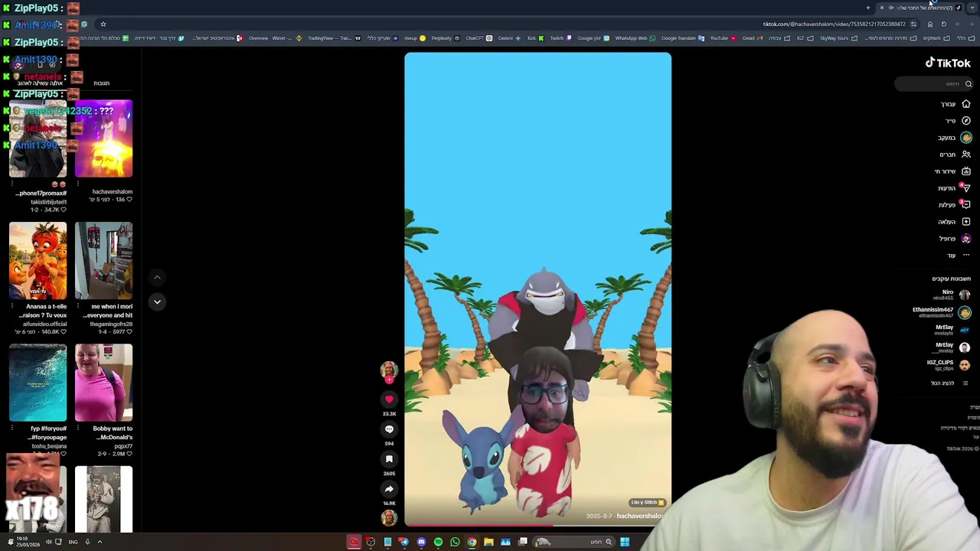Open the spinning sound disc avatar
Screen dimensions: 980x551
[x=389, y=518]
